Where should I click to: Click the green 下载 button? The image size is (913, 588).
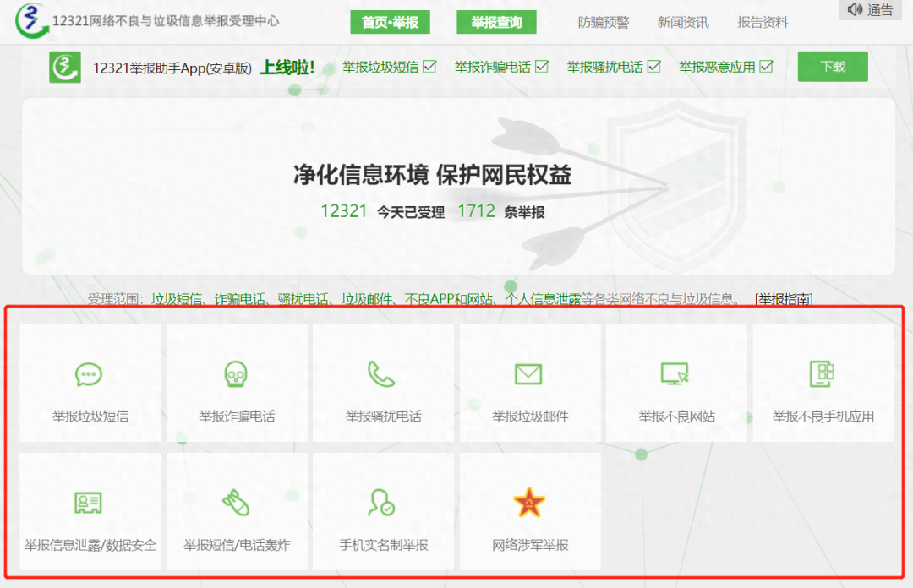(833, 67)
